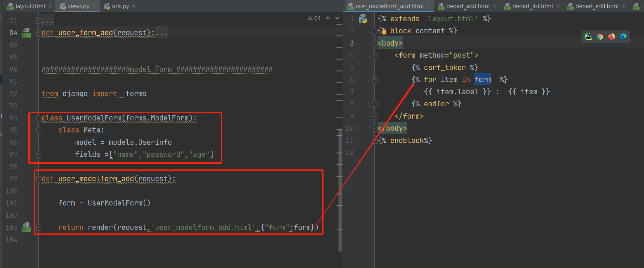Collapse the Meta class block
644x268 pixels.
pos(38,130)
